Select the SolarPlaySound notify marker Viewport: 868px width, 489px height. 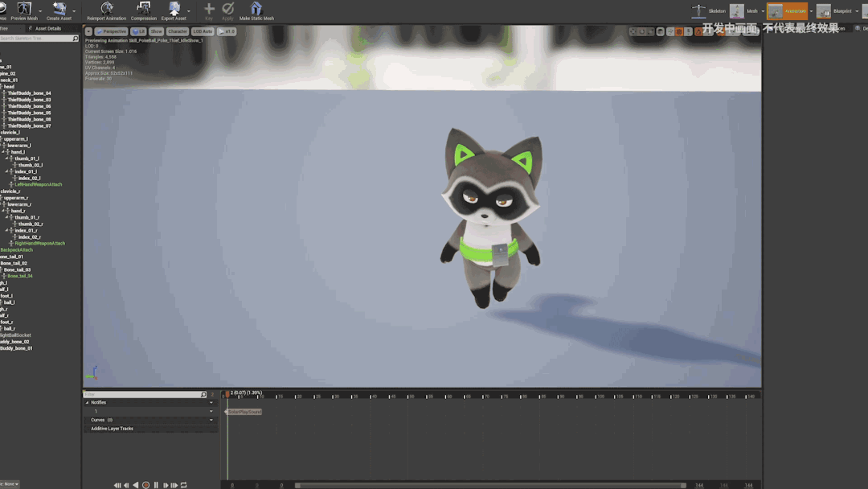[244, 412]
